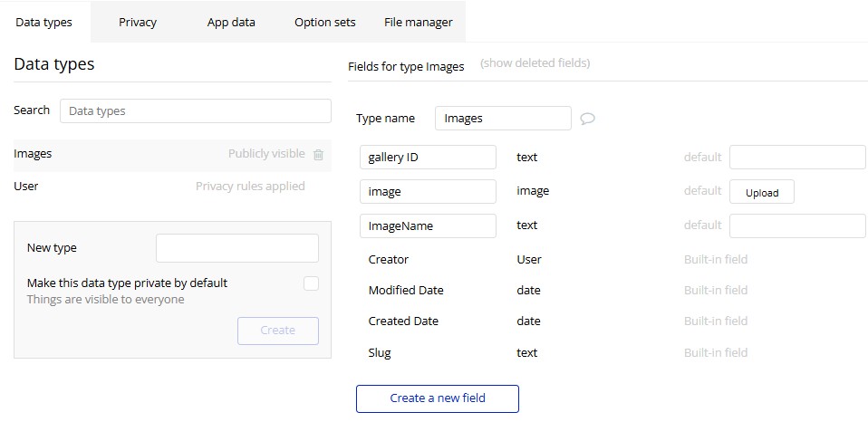This screenshot has width=868, height=422.
Task: Click the ImageName field name box
Action: 428,225
